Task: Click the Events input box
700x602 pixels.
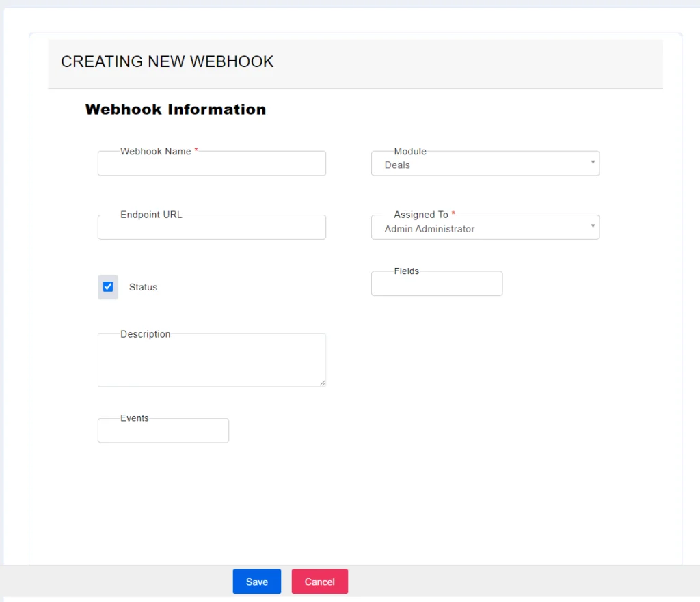Action: tap(163, 430)
